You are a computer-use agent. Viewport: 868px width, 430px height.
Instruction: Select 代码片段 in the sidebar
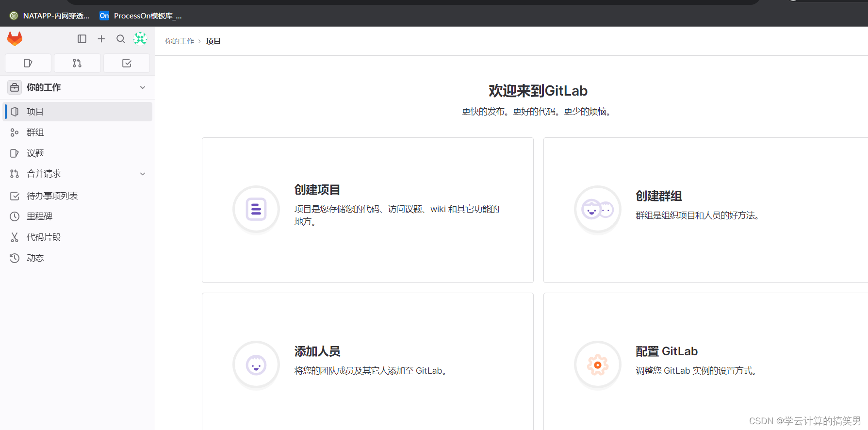pyautogui.click(x=79, y=237)
